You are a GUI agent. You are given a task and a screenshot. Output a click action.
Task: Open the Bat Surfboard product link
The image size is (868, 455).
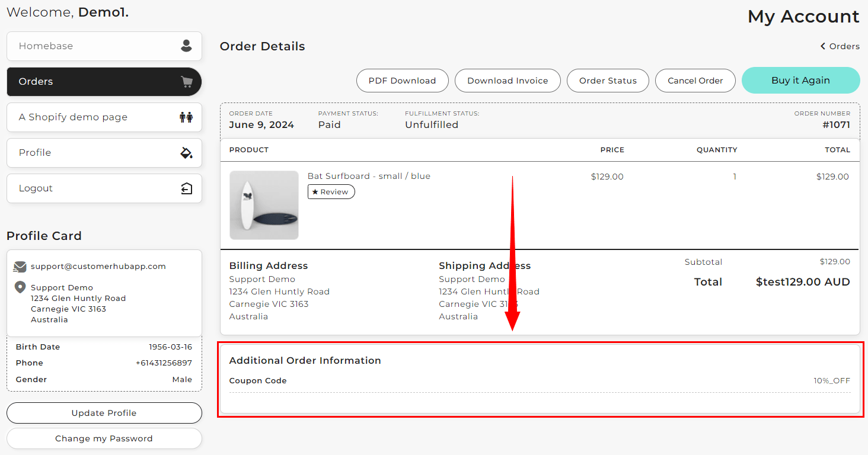369,175
